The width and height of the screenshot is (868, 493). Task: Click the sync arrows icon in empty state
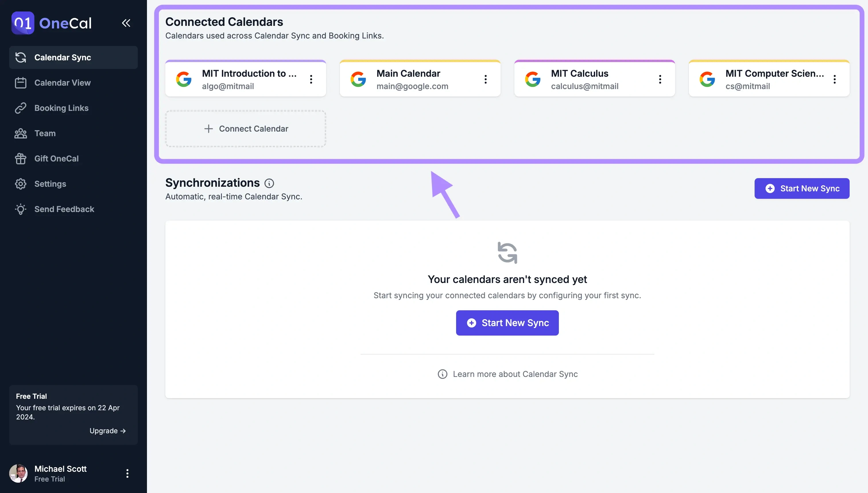click(507, 253)
